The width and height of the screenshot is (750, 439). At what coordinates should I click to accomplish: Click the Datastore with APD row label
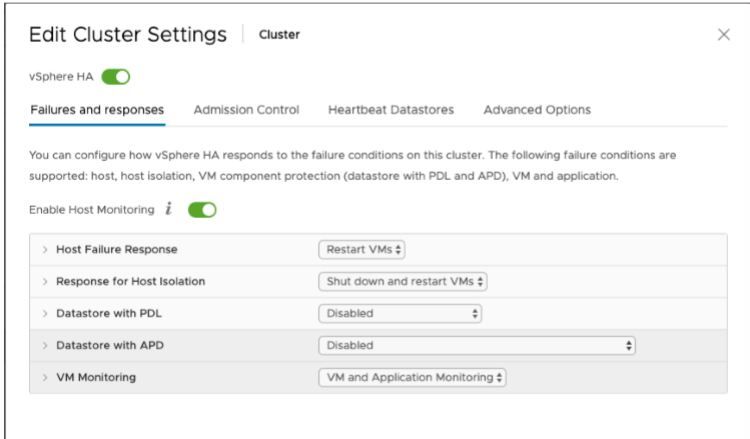(x=103, y=345)
